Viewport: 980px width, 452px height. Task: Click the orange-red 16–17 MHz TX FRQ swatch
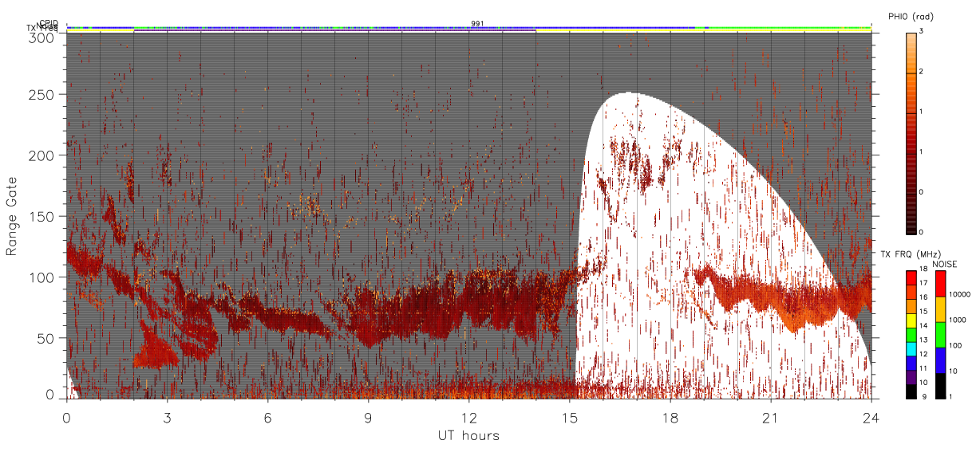tap(911, 290)
